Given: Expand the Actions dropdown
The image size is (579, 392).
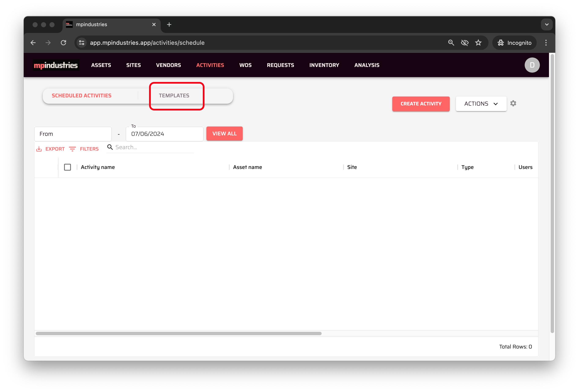Looking at the screenshot, I should pos(481,103).
